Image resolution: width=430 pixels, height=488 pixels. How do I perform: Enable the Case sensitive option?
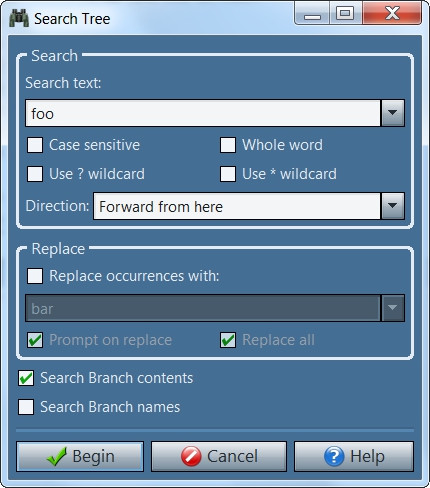[x=35, y=145]
